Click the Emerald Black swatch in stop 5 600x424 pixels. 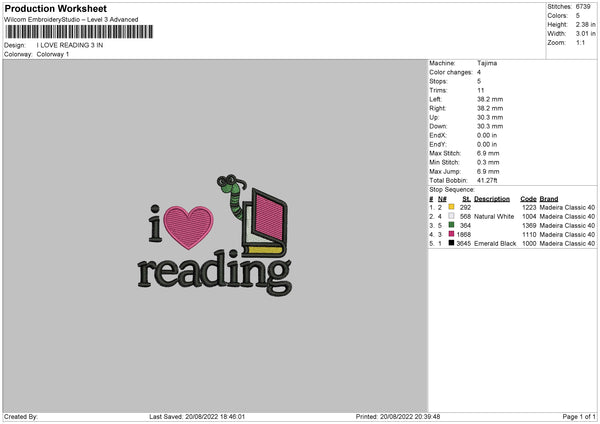[x=452, y=243]
